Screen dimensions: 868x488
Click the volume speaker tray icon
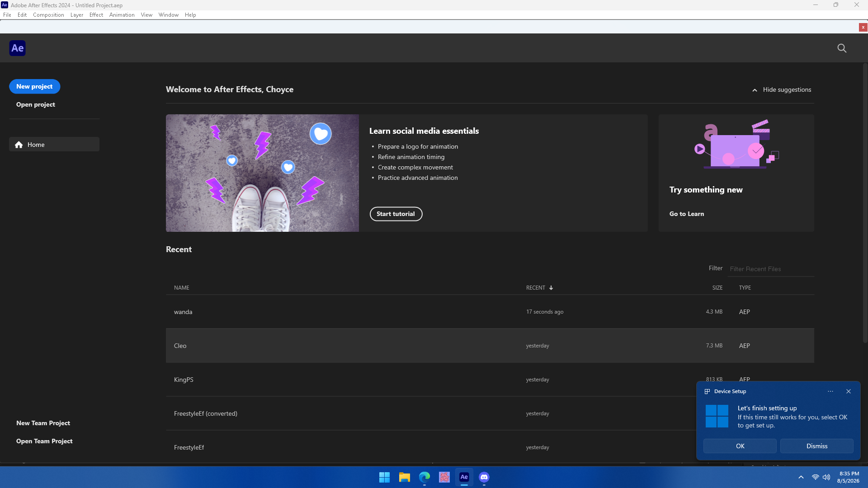pyautogui.click(x=826, y=477)
